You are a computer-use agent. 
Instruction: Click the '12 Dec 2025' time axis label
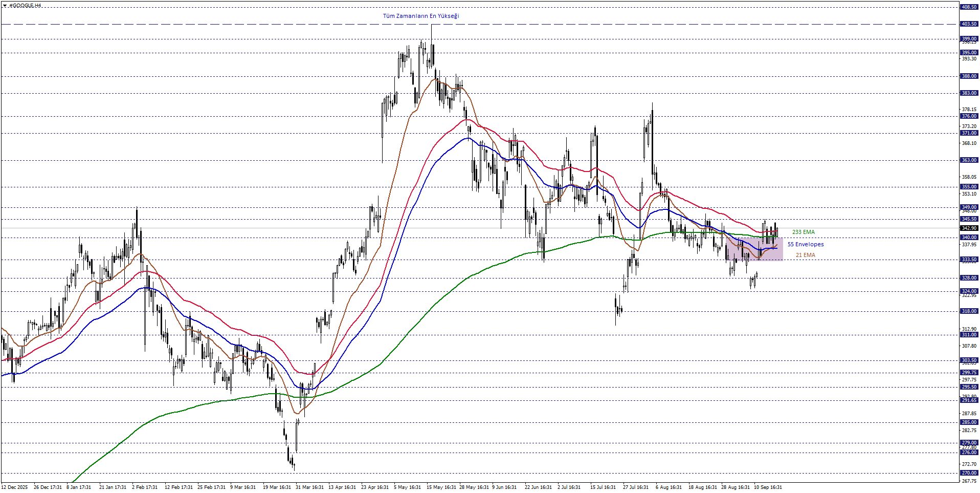[x=14, y=487]
